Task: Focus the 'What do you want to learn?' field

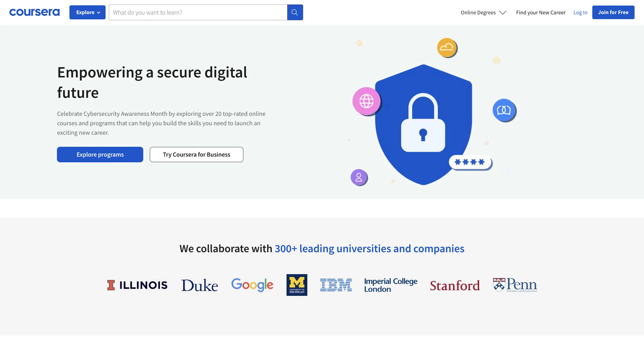Action: click(198, 12)
